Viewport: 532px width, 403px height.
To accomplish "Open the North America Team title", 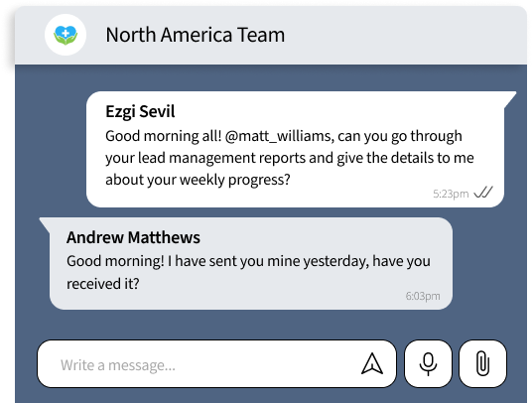I will pos(196,35).
